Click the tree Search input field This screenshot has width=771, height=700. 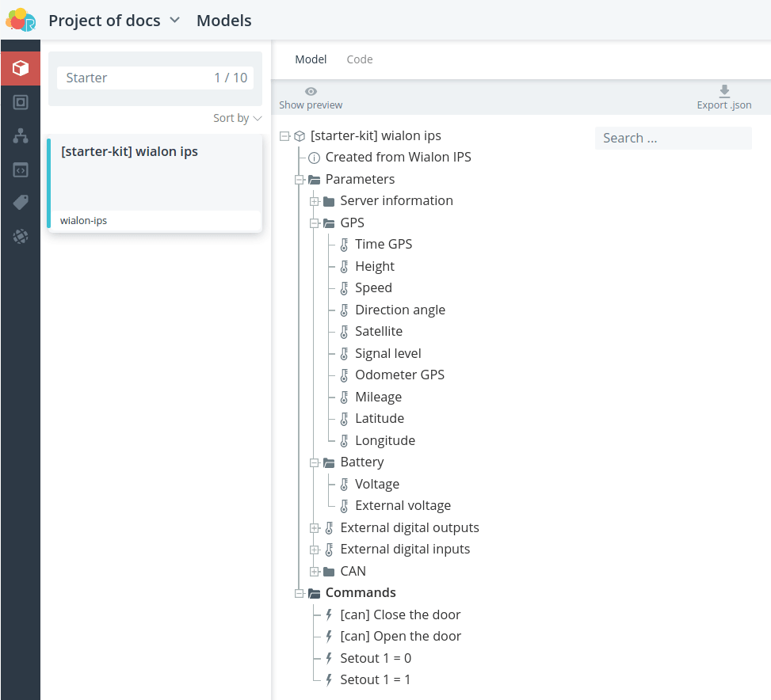click(x=674, y=138)
